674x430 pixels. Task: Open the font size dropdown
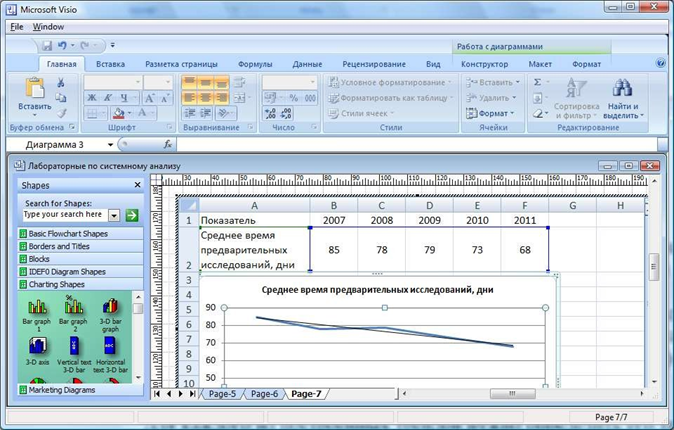(x=168, y=82)
